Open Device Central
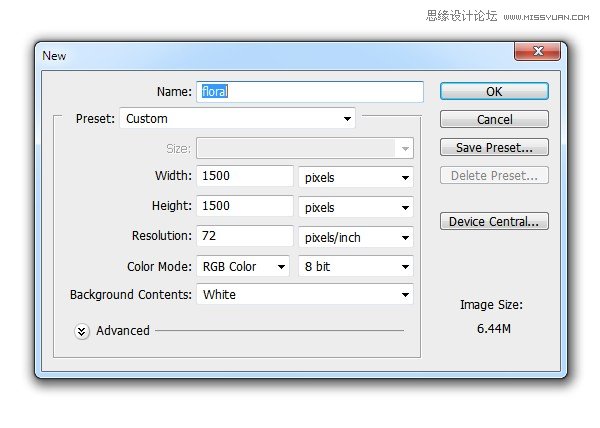The height and width of the screenshot is (428, 600). (x=494, y=221)
